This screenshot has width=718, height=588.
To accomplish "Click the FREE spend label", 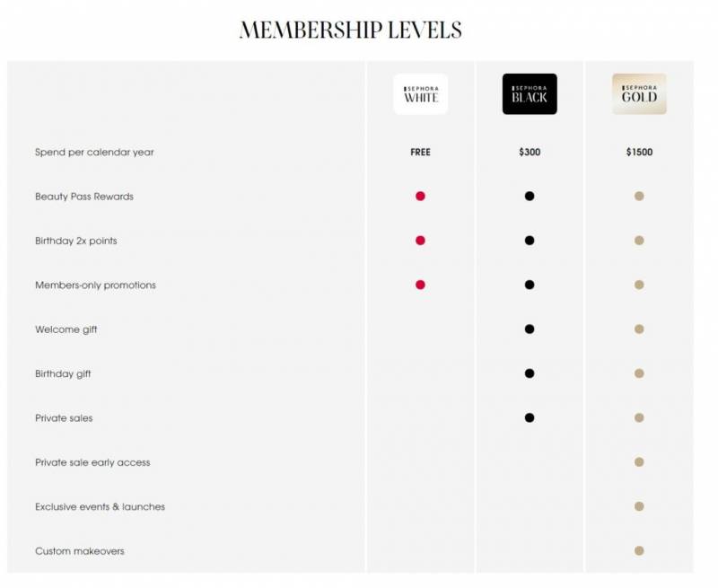I will pos(420,153).
